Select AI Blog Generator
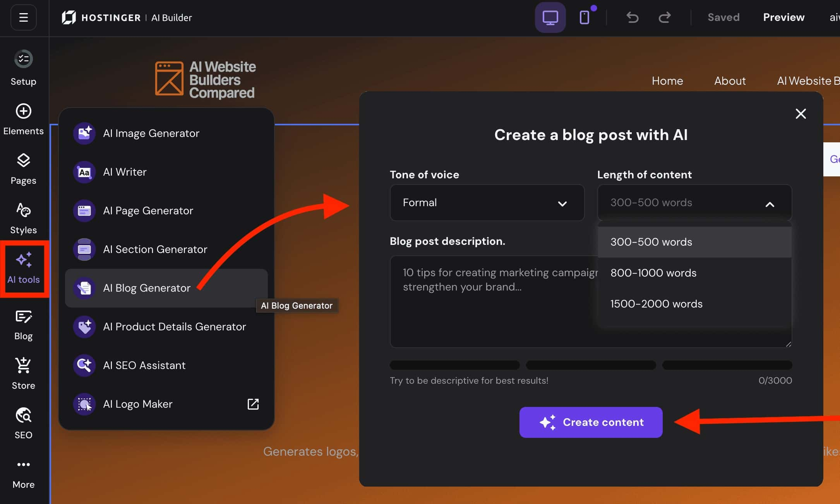Viewport: 840px width, 504px height. tap(166, 288)
